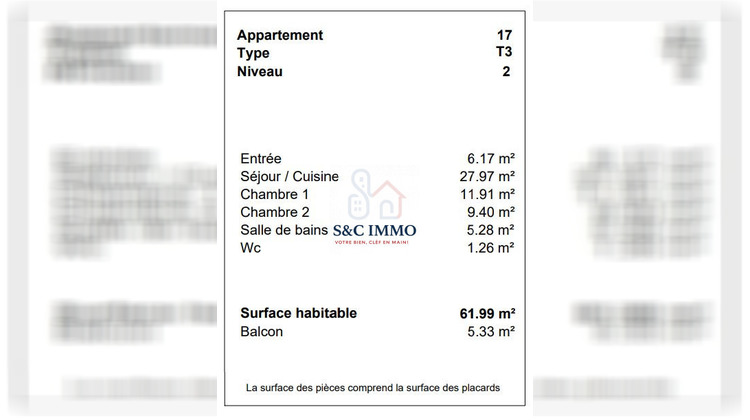Viewport: 750px width, 420px height.
Task: Click the Chambre 2 label
Action: tap(275, 212)
